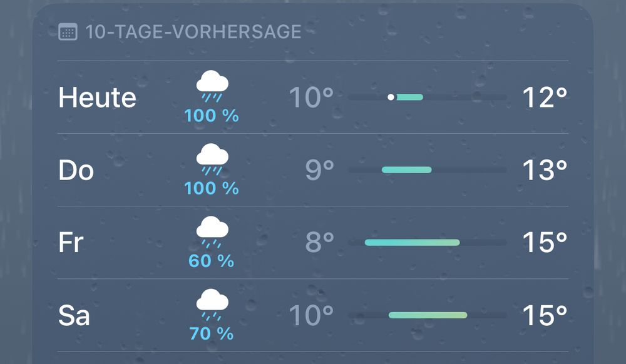Open the Heute forecast row
The width and height of the screenshot is (626, 364).
pos(313,97)
